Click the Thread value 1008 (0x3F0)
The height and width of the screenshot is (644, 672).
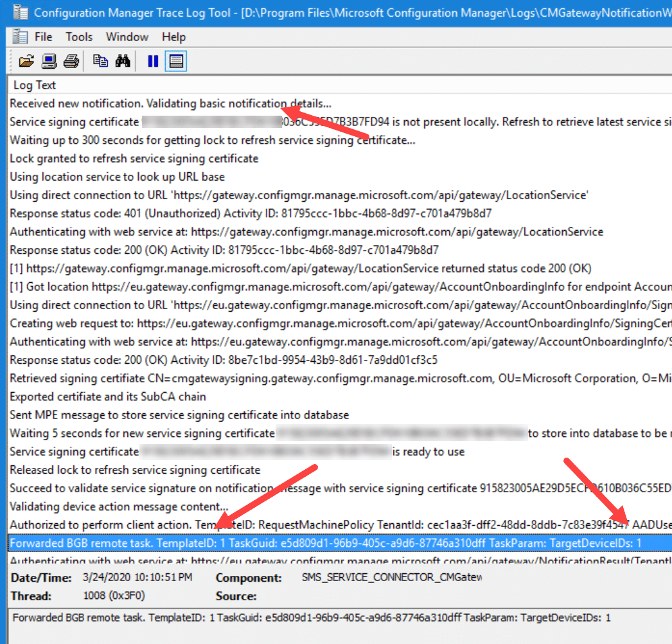[x=114, y=596]
